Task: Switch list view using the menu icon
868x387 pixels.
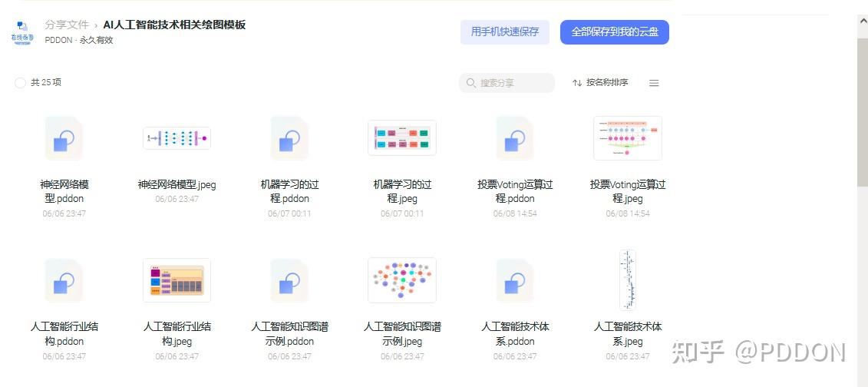Action: coord(654,83)
